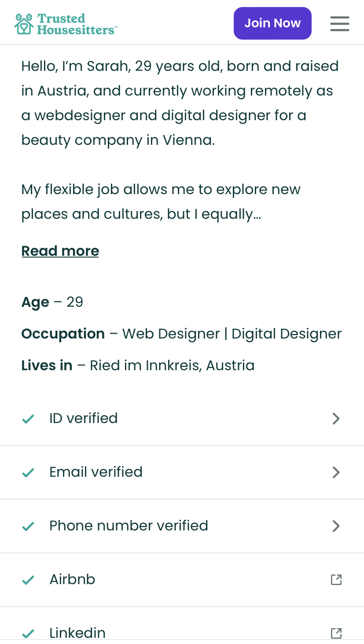Expand the Phone number verified chevron arrow
364x644 pixels.
point(336,526)
